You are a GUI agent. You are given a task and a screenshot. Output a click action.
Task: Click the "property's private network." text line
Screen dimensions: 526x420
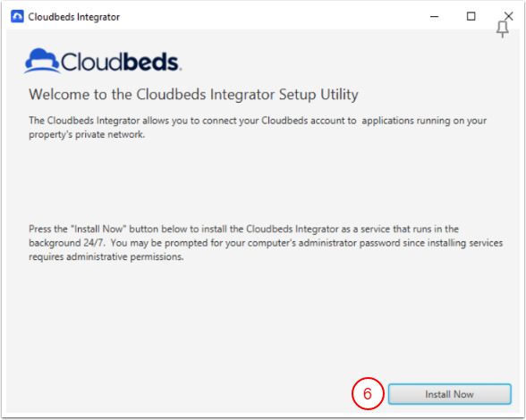click(87, 135)
